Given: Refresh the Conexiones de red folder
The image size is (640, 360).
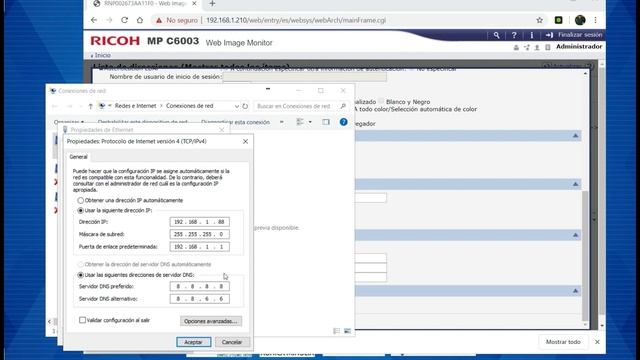Looking at the screenshot, I should tap(245, 106).
